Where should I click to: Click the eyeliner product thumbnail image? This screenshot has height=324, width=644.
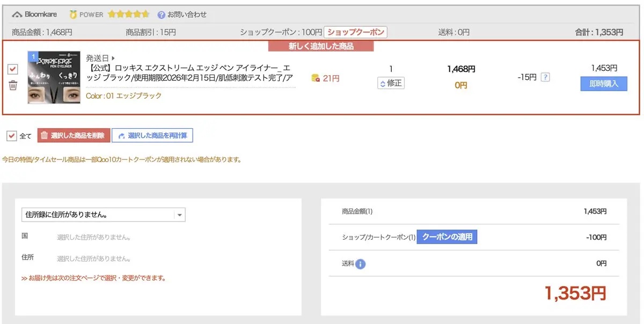(54, 78)
